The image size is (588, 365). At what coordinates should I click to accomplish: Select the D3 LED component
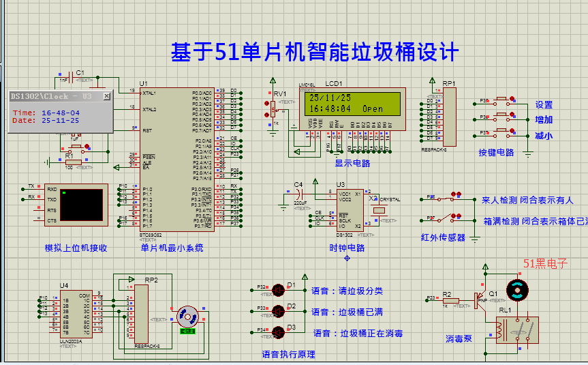[x=278, y=332]
